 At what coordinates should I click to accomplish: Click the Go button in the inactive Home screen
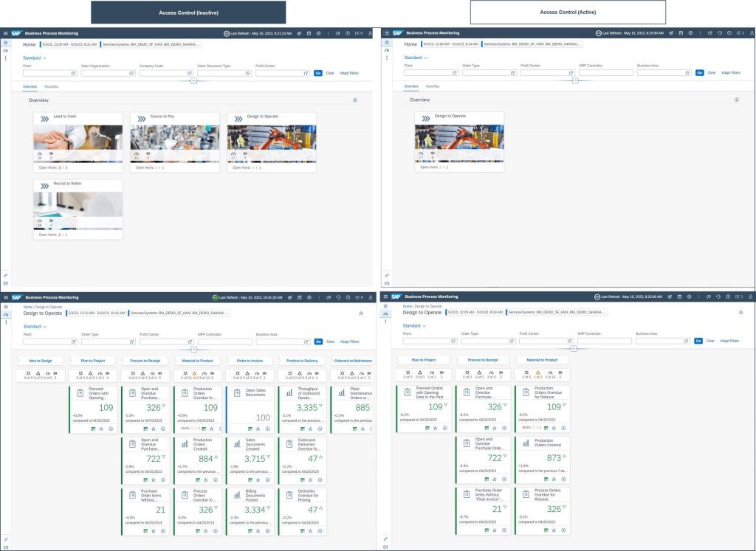(318, 73)
